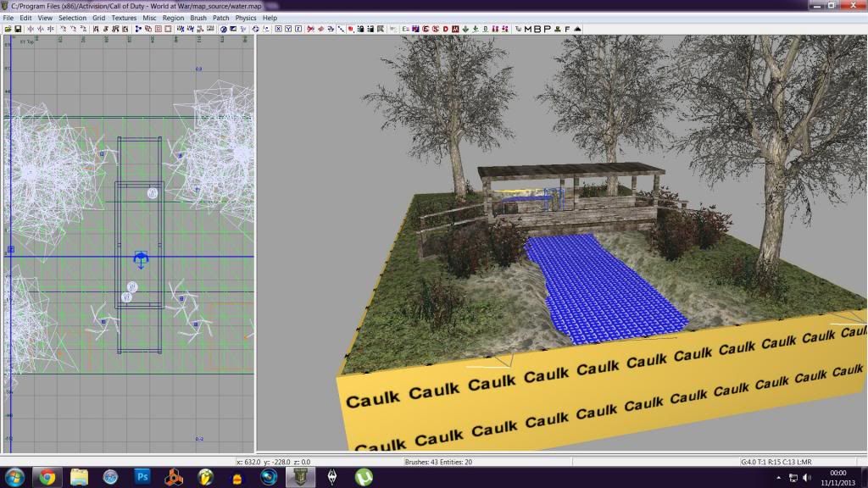Open the Grid menu

pos(98,18)
